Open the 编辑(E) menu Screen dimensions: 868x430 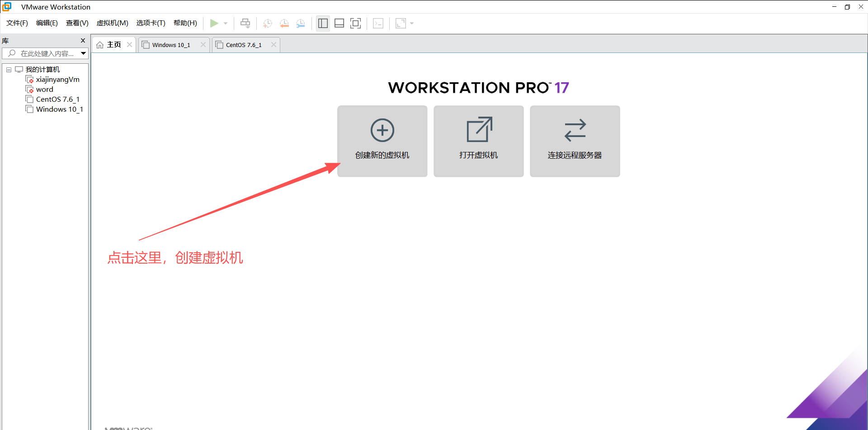(47, 23)
